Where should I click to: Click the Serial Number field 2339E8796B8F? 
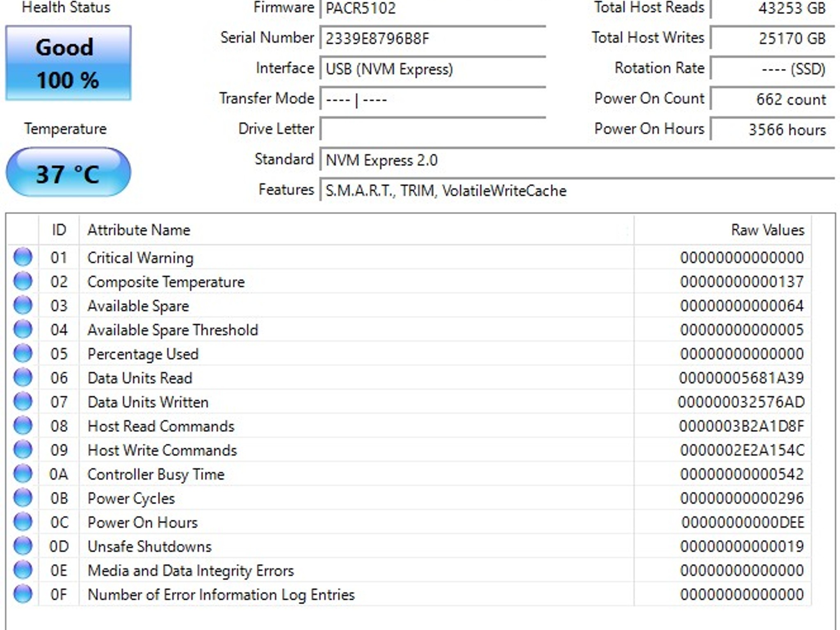(433, 38)
